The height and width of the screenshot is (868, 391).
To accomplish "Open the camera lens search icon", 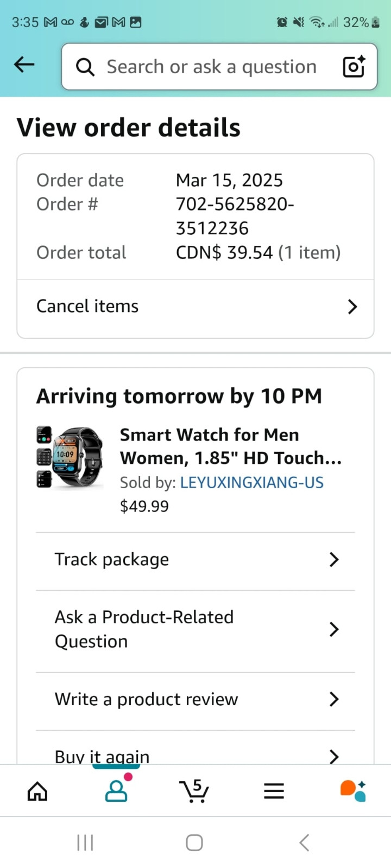I will [354, 67].
